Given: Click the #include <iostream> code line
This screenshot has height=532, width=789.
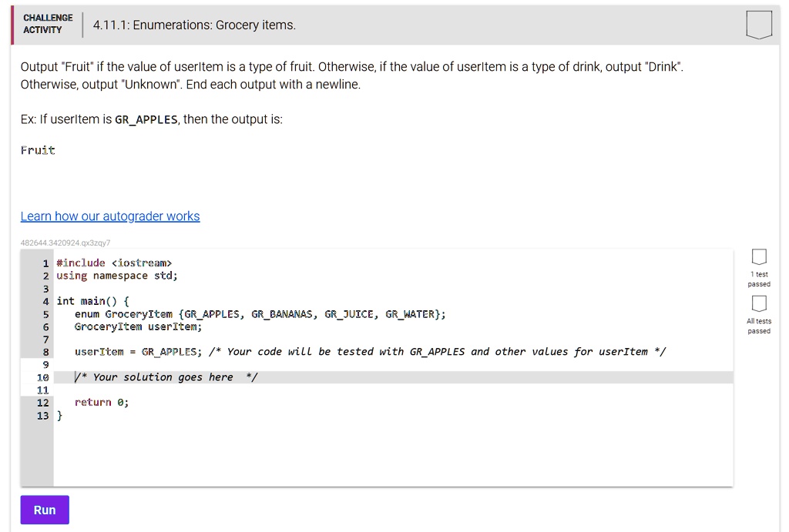Looking at the screenshot, I should pyautogui.click(x=114, y=263).
